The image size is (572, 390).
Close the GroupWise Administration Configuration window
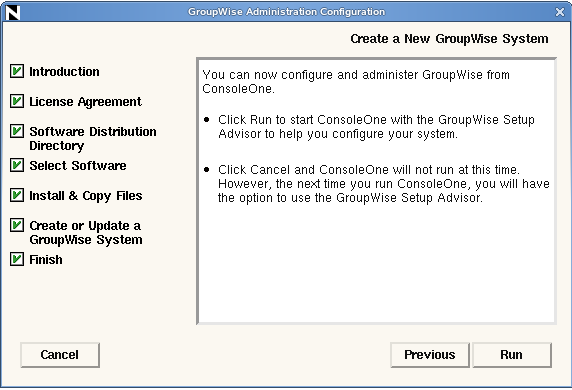pos(560,12)
